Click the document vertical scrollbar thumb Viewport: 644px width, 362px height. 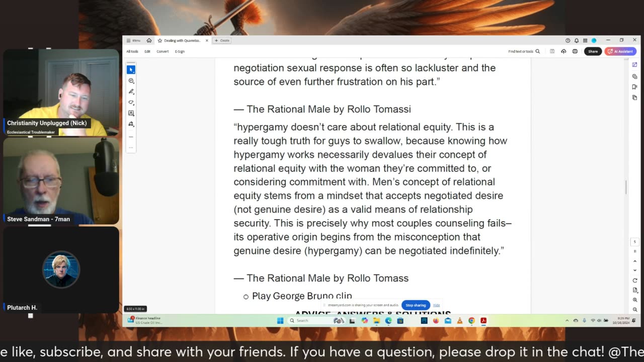(626, 187)
